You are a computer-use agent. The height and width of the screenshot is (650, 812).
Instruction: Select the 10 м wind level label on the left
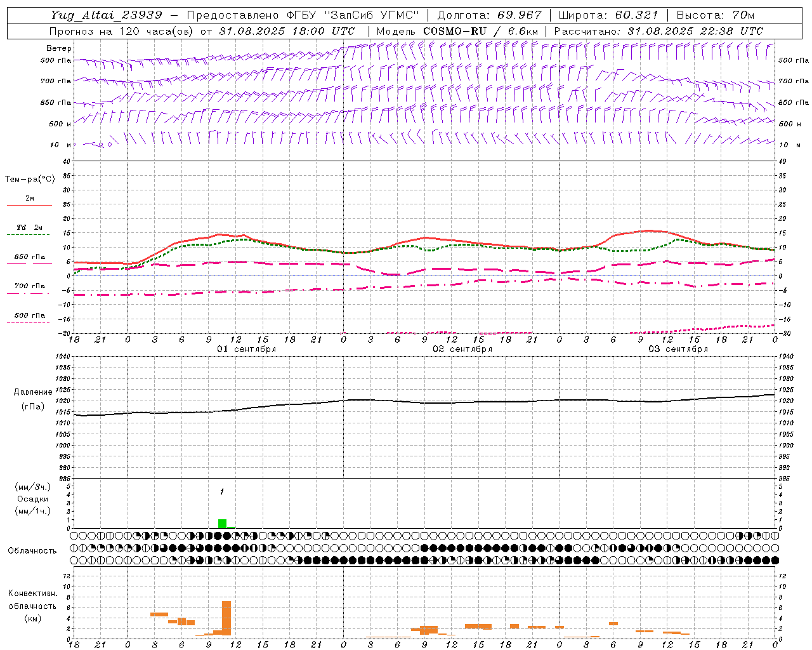click(61, 145)
